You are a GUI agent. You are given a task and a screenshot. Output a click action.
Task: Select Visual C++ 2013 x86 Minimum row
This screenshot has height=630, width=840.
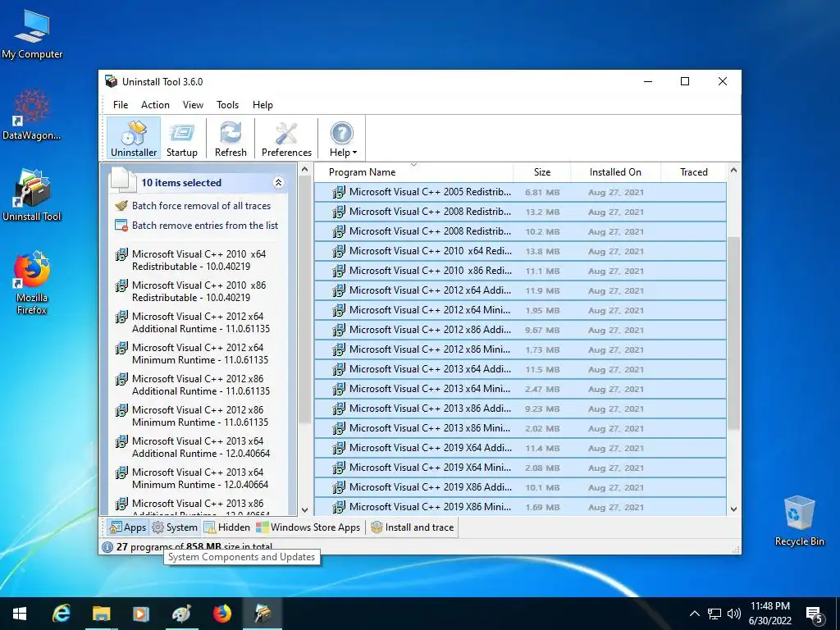520,428
